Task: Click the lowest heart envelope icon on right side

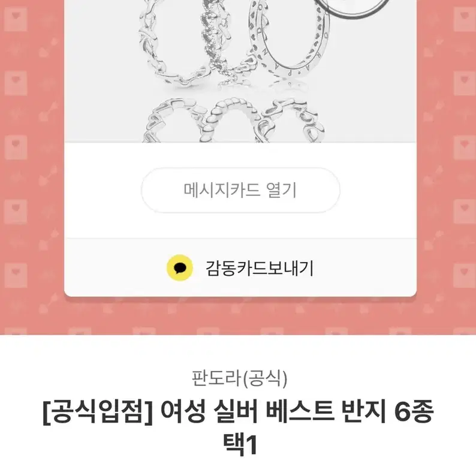Action: (x=465, y=275)
